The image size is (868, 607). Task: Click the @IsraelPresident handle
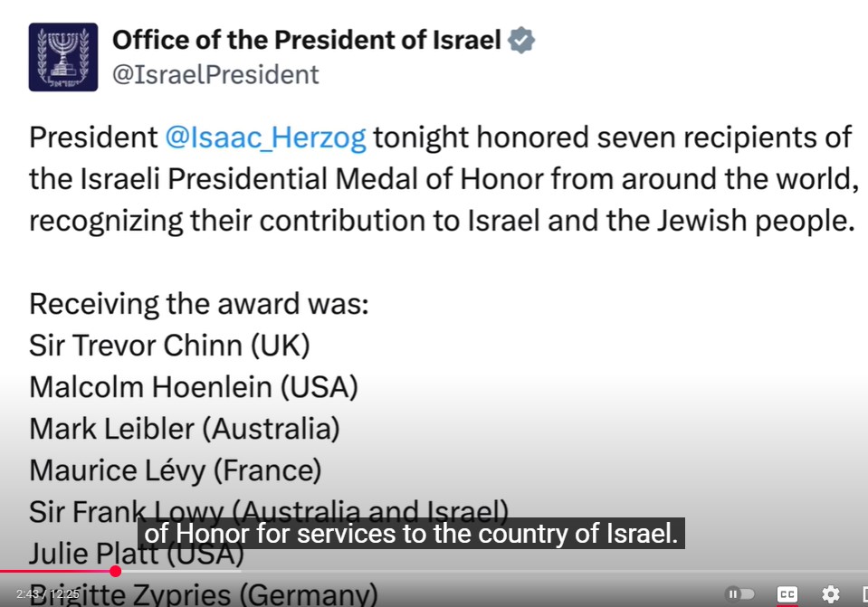[x=215, y=75]
